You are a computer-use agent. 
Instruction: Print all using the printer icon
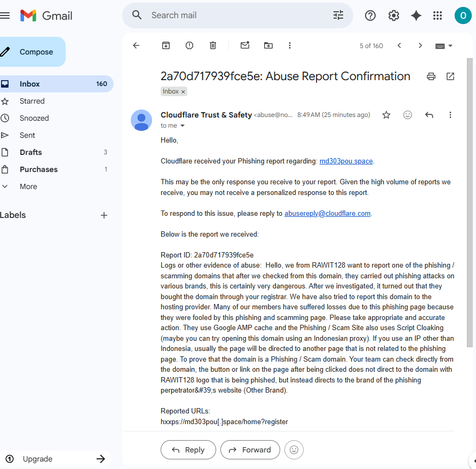tap(431, 76)
